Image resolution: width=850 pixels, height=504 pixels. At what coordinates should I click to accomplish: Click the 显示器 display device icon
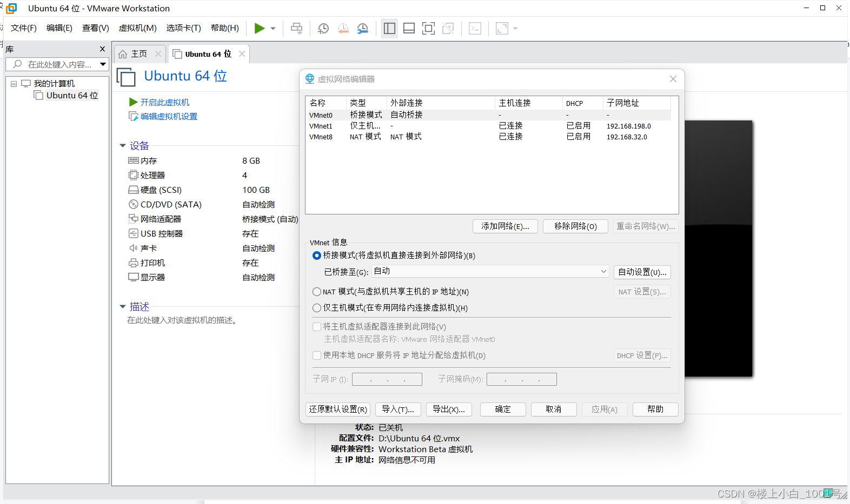click(x=134, y=277)
